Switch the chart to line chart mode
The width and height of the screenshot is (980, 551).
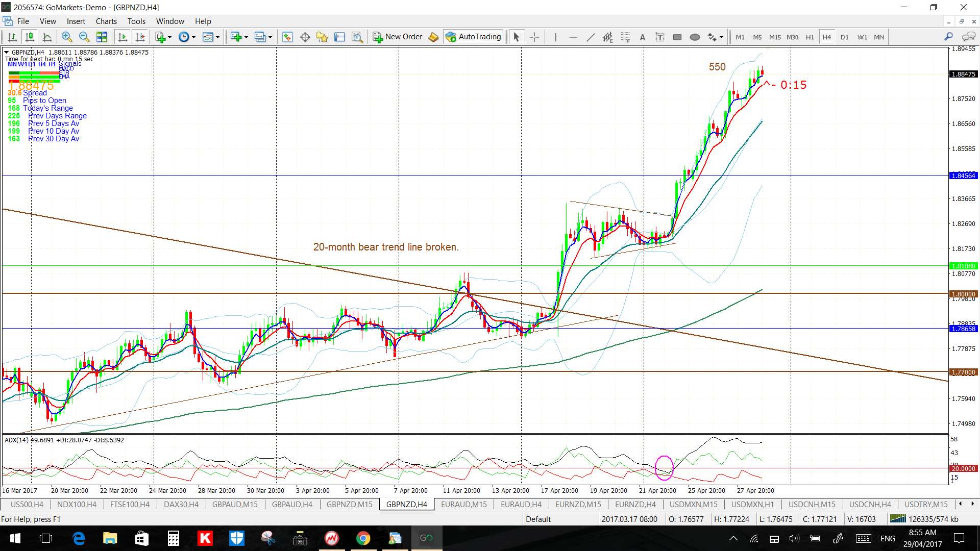click(47, 37)
